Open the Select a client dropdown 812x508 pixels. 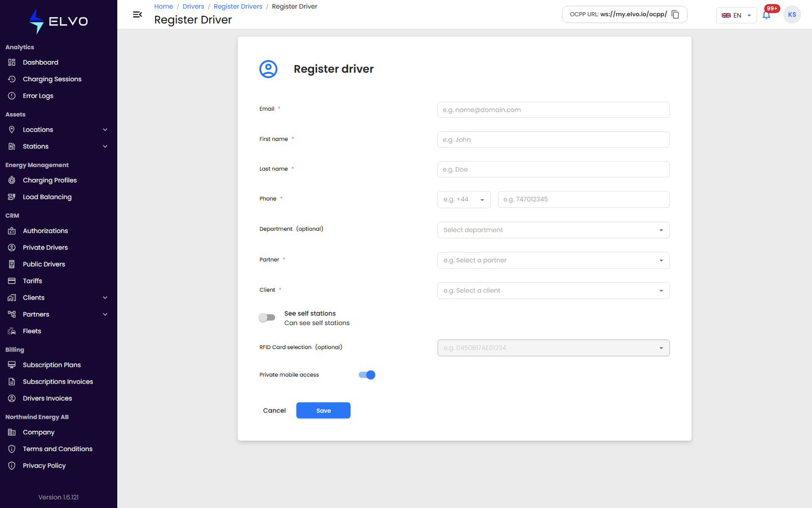[x=553, y=291]
